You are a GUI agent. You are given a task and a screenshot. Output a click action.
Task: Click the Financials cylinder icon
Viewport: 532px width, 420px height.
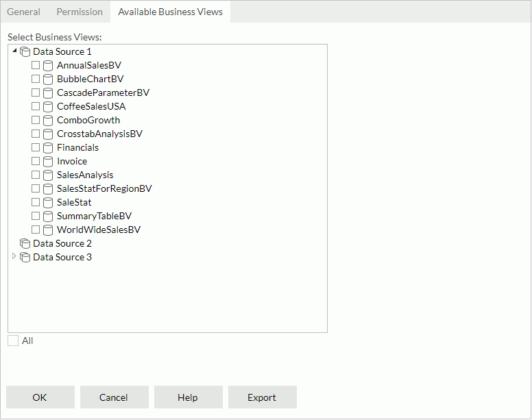pos(48,148)
